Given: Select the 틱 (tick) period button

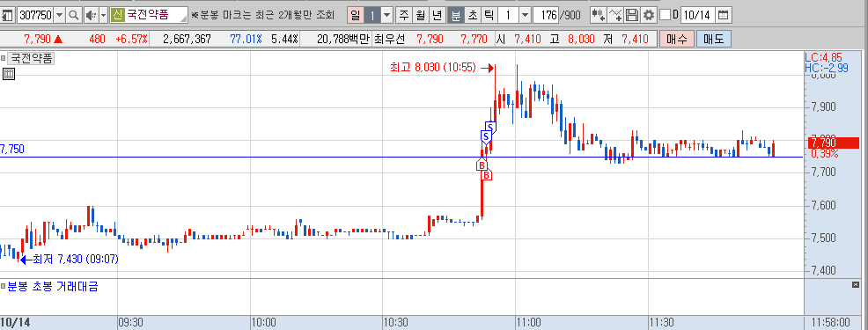Looking at the screenshot, I should 489,15.
